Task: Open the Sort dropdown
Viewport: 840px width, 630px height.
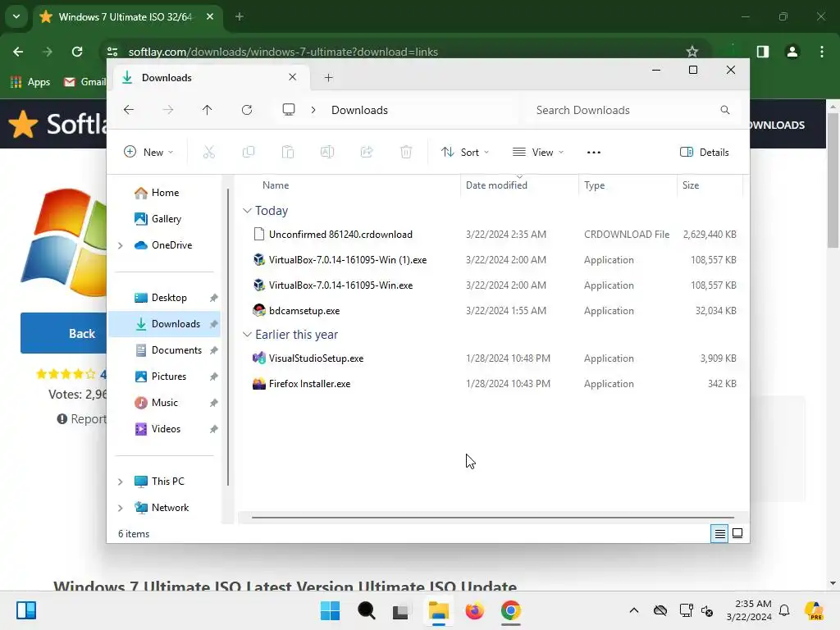Action: click(465, 152)
